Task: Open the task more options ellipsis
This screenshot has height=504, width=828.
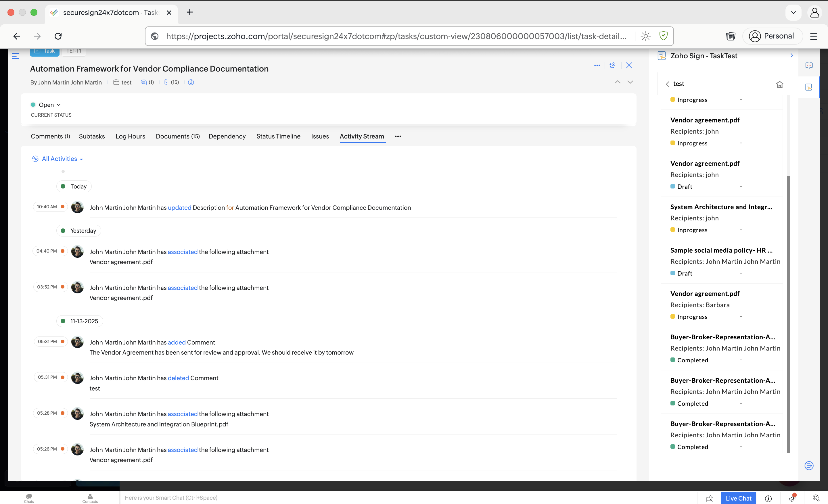Action: [597, 66]
